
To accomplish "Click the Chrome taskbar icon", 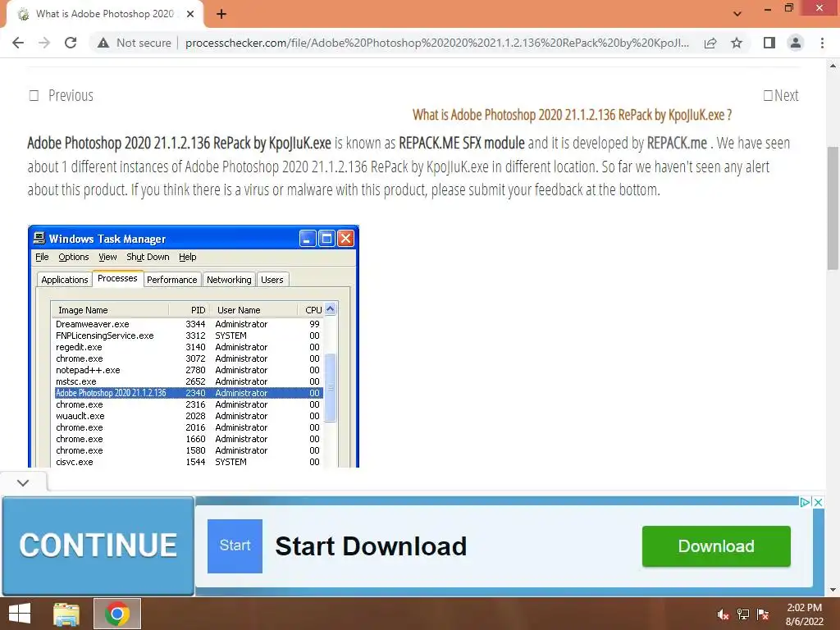I will coord(117,614).
